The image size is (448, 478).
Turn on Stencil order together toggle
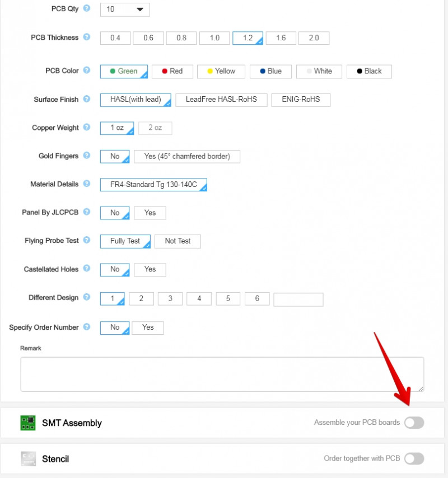click(414, 458)
